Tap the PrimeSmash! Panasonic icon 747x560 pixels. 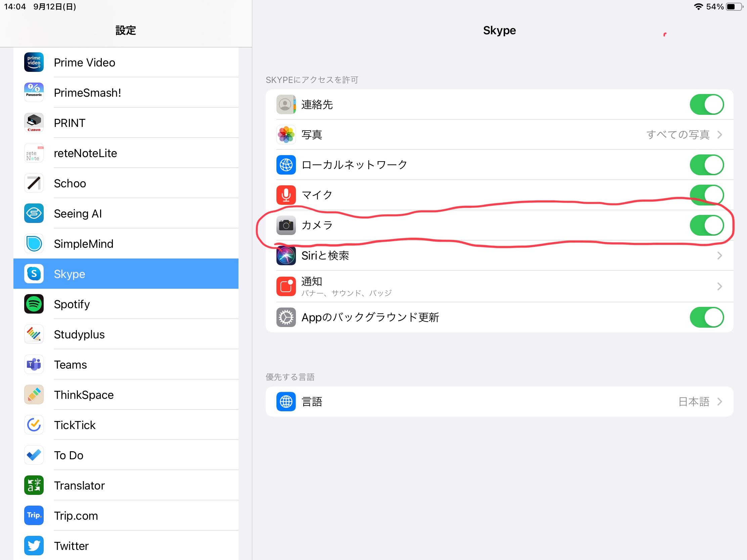pos(34,92)
